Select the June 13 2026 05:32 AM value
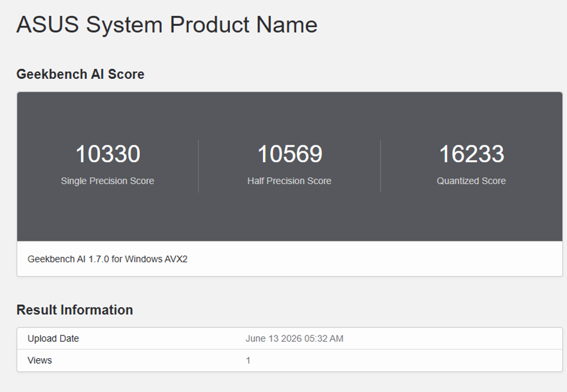Screen dimensions: 567x392 [294, 338]
